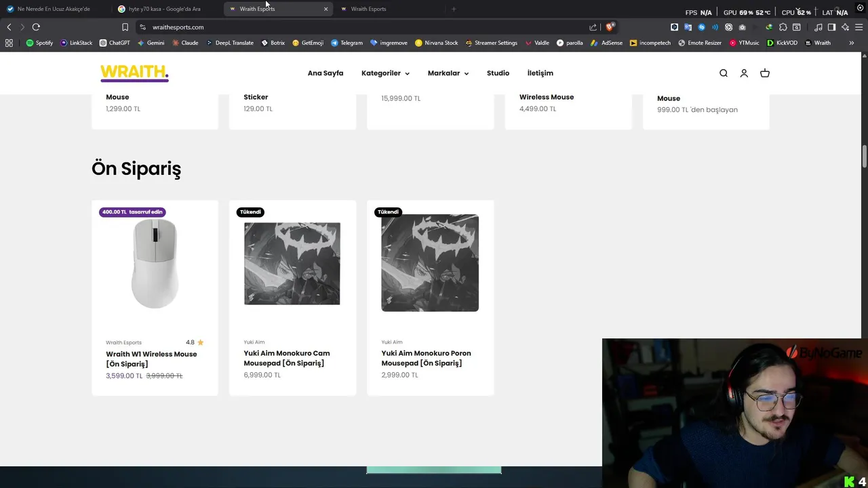Click the Monokuro Poron mousepad image

click(430, 263)
